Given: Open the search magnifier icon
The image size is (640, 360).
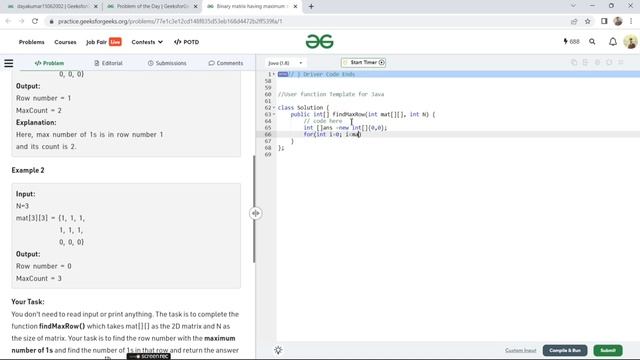Looking at the screenshot, I should tap(592, 42).
